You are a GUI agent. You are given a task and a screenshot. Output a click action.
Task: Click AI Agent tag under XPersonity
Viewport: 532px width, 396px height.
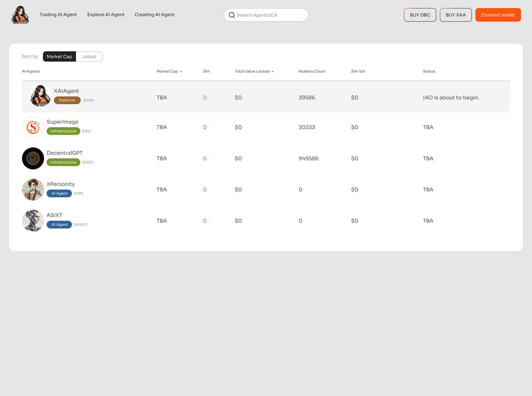click(x=59, y=194)
